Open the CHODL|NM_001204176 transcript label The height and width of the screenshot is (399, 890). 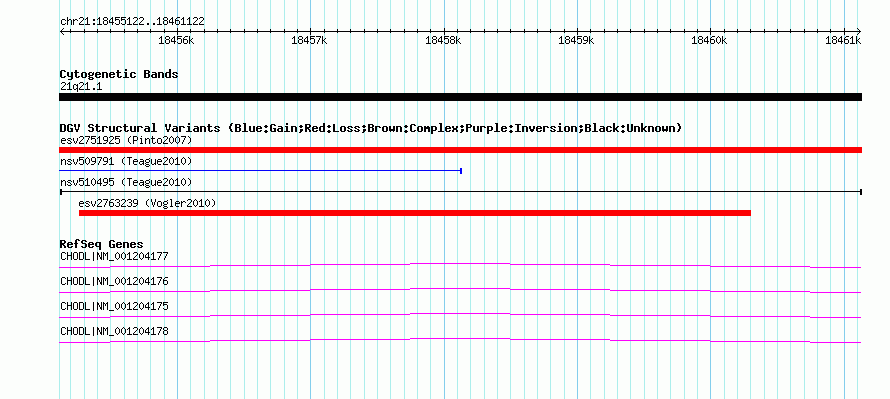(115, 282)
